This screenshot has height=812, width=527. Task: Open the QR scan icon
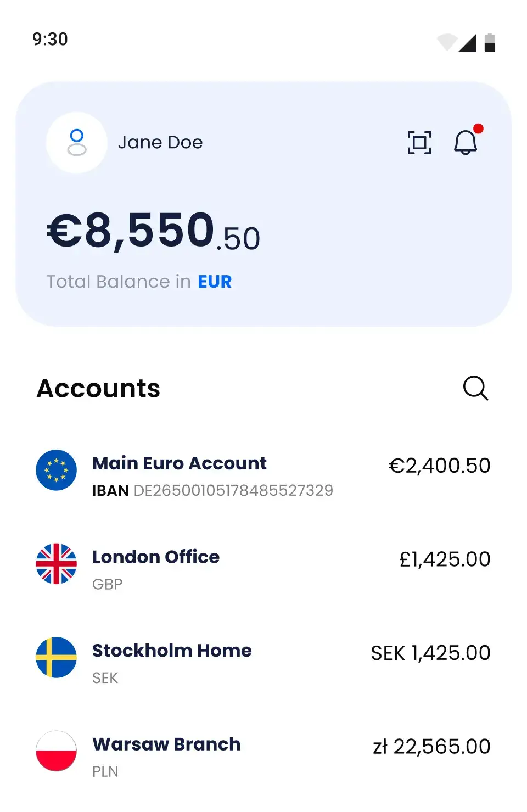tap(419, 143)
